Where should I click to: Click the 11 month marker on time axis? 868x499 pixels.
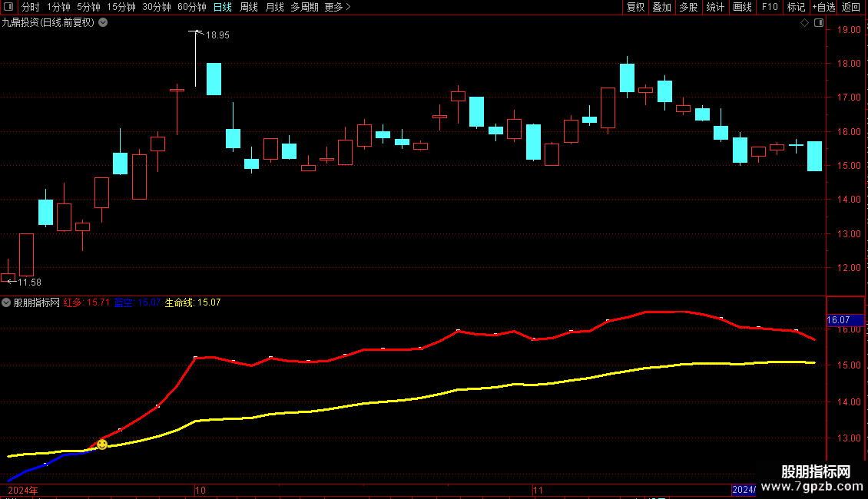tap(538, 491)
